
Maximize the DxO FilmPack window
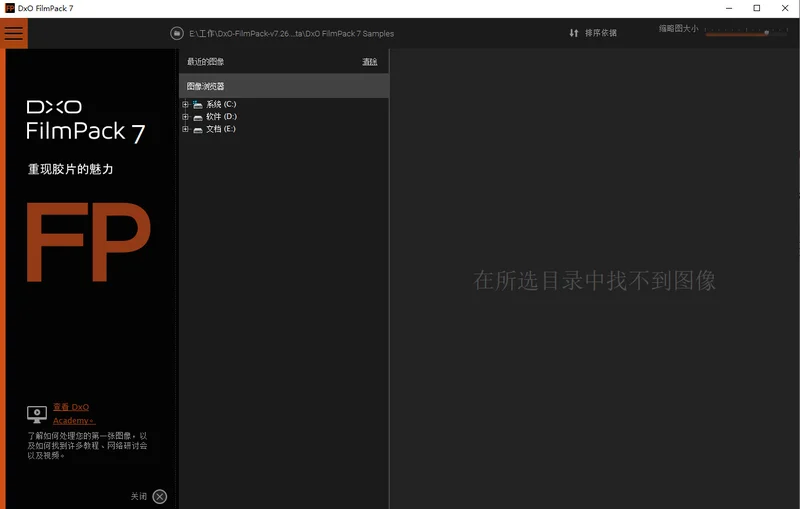[x=757, y=8]
